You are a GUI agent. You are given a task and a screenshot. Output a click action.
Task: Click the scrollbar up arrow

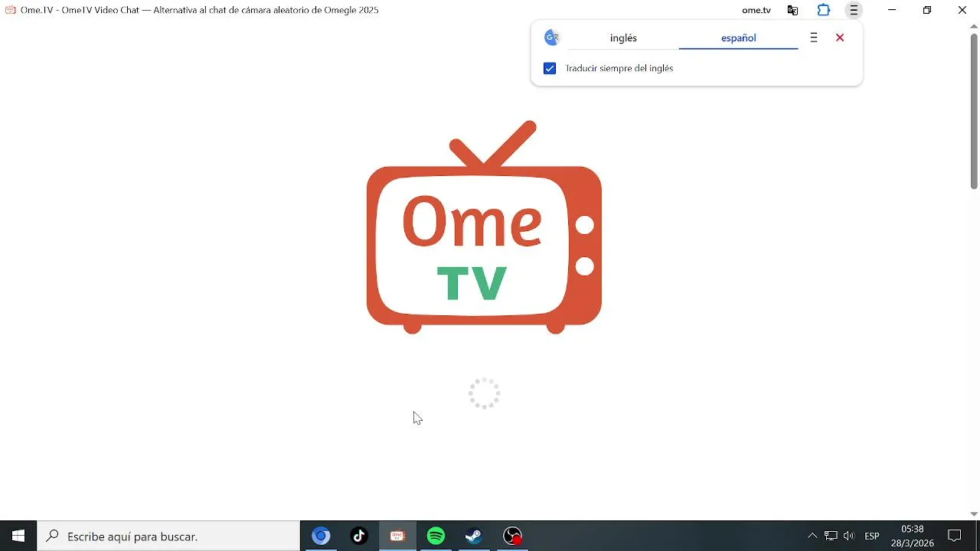(x=974, y=27)
